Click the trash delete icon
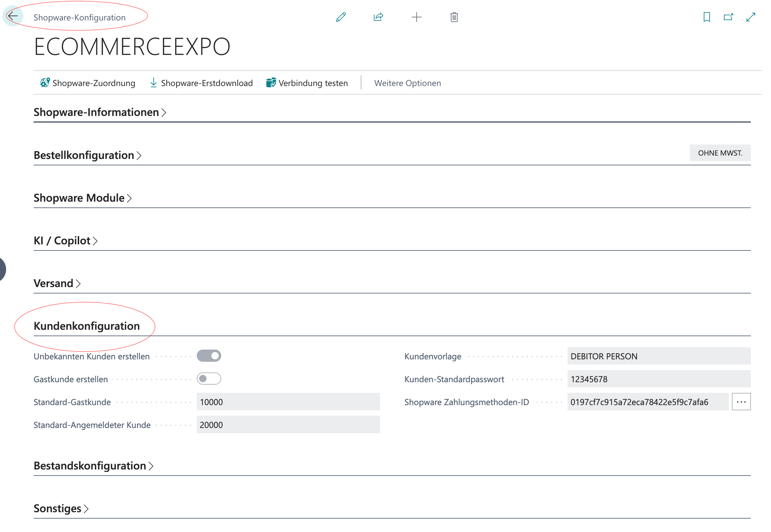The image size is (771, 532). coord(454,17)
